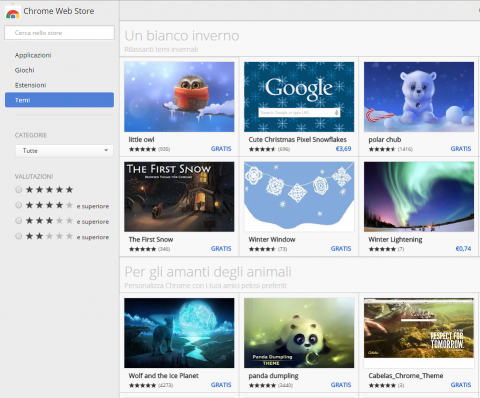Image resolution: width=480 pixels, height=398 pixels.
Task: Click the star rating under panda dumpling
Action: point(262,385)
